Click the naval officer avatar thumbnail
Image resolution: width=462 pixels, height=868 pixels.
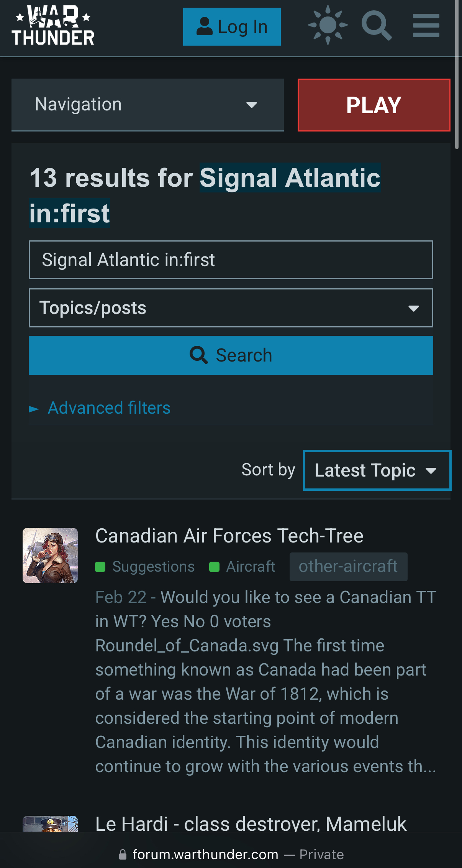coord(50,824)
